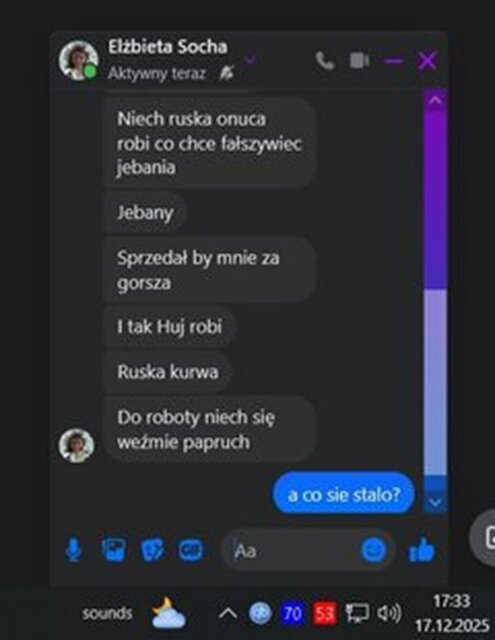
Task: Open the chat settings dropdown next to the name
Action: coord(250,60)
